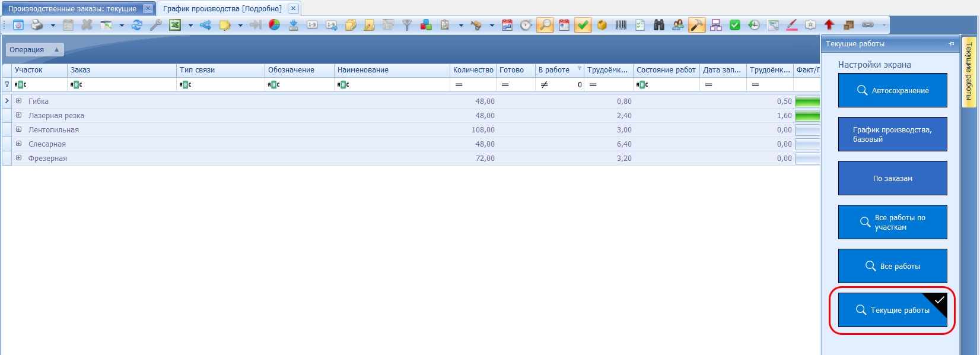Select the checked Текущие работы tile button
This screenshot has height=355, width=980.
click(x=892, y=310)
